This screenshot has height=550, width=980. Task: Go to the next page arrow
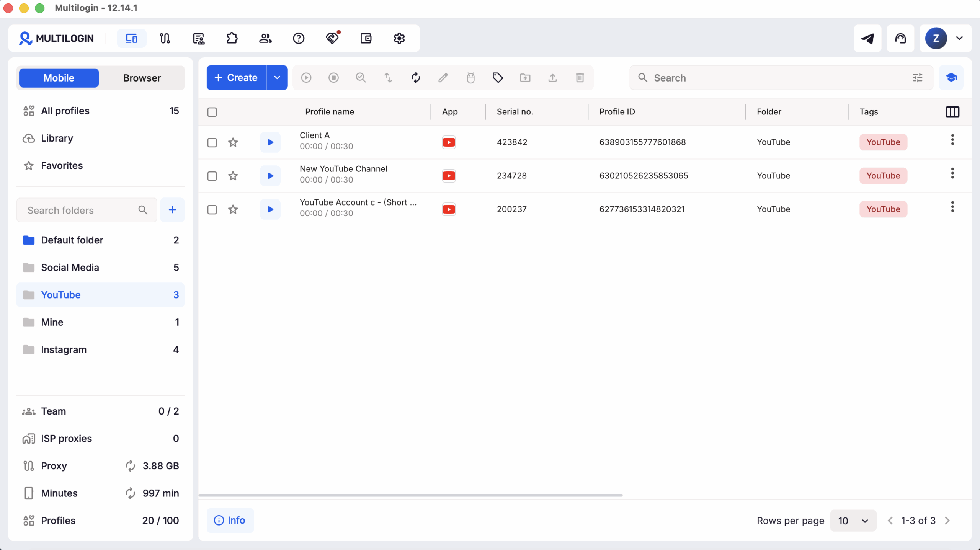click(x=947, y=521)
